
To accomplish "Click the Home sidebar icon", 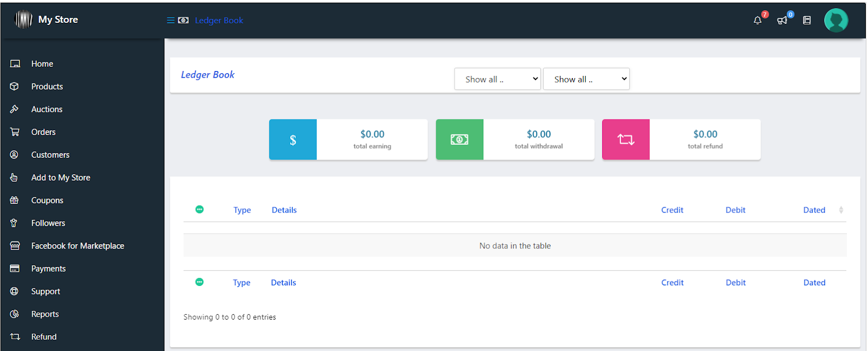I will tap(15, 64).
